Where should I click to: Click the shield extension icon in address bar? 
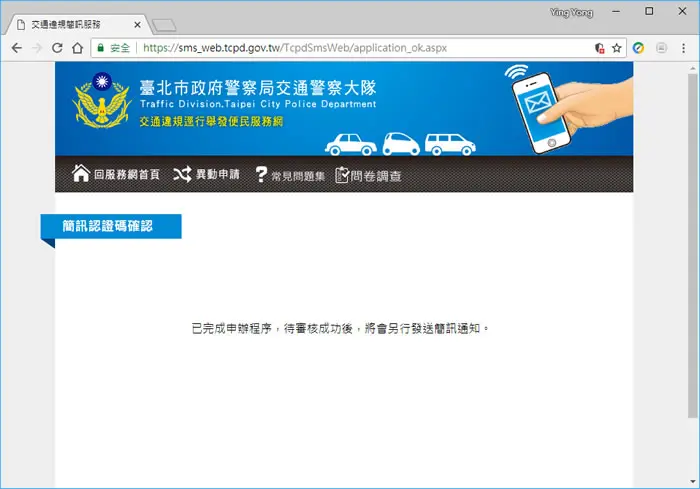pos(600,48)
